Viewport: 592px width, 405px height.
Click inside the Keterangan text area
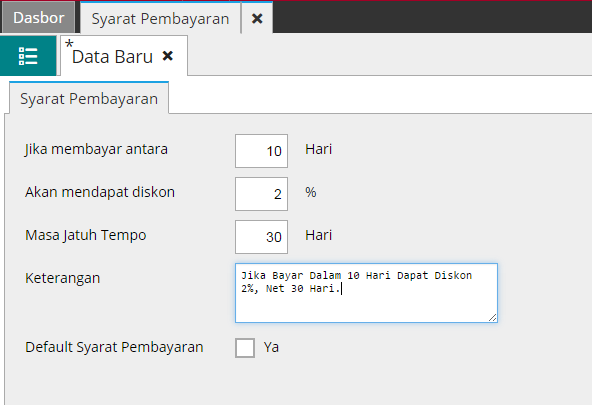coord(366,293)
